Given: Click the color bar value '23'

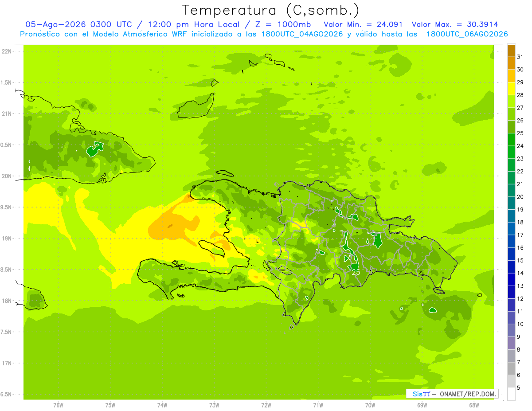Looking at the screenshot, I should point(520,159).
